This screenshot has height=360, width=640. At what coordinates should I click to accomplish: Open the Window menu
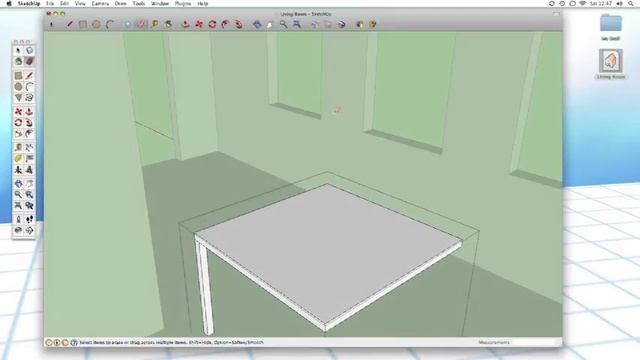point(160,4)
